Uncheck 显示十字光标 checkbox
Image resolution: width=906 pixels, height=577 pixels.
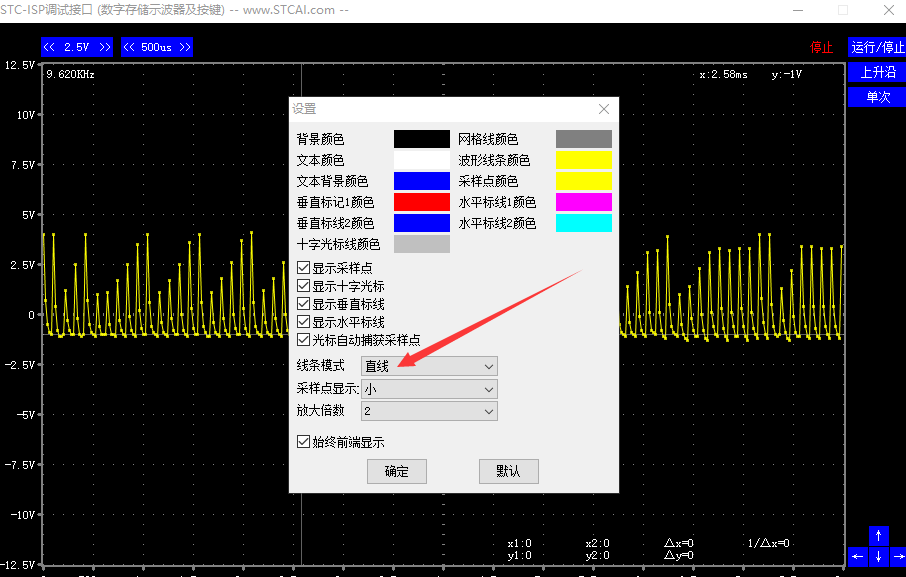(303, 286)
